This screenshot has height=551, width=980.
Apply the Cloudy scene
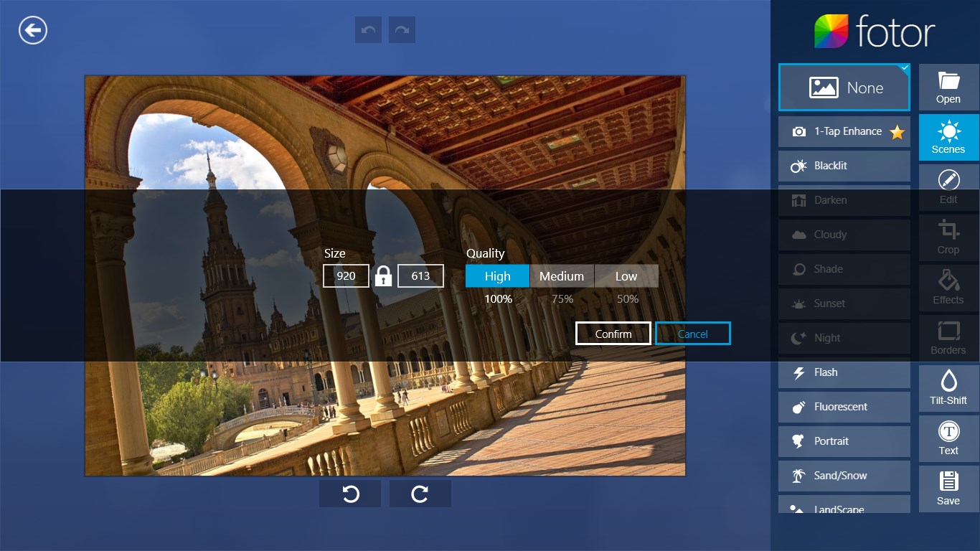point(844,235)
